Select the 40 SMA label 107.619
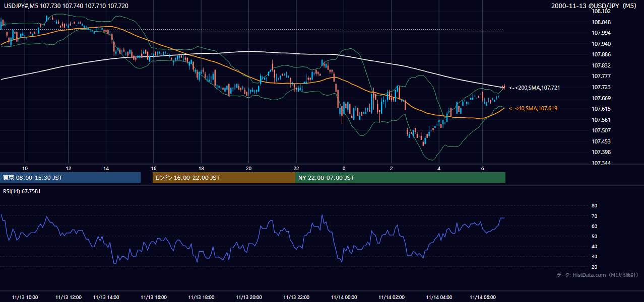 tap(533, 108)
